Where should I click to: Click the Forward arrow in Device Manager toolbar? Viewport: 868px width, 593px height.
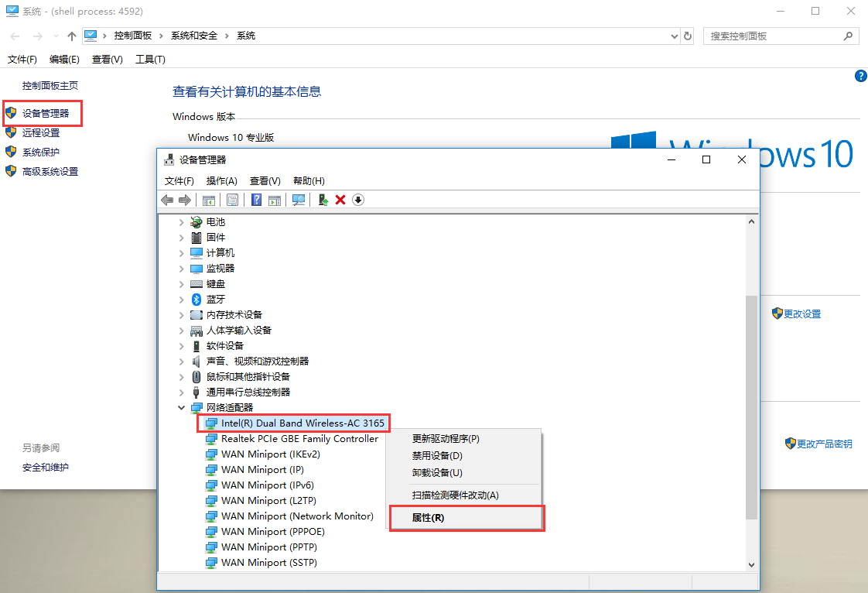[185, 200]
